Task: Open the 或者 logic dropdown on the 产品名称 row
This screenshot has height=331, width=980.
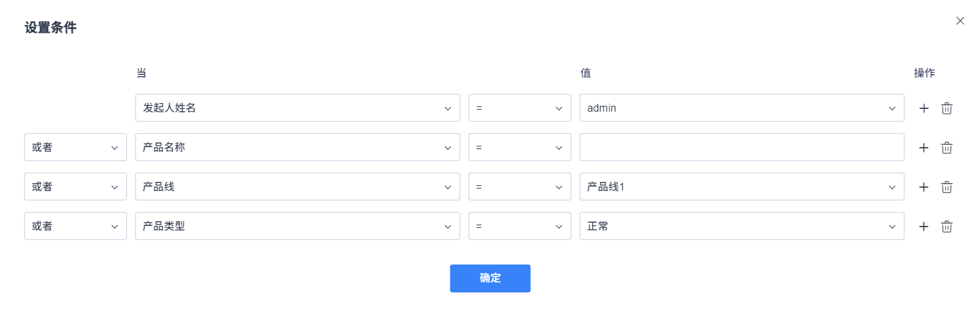Action: pyautogui.click(x=76, y=147)
